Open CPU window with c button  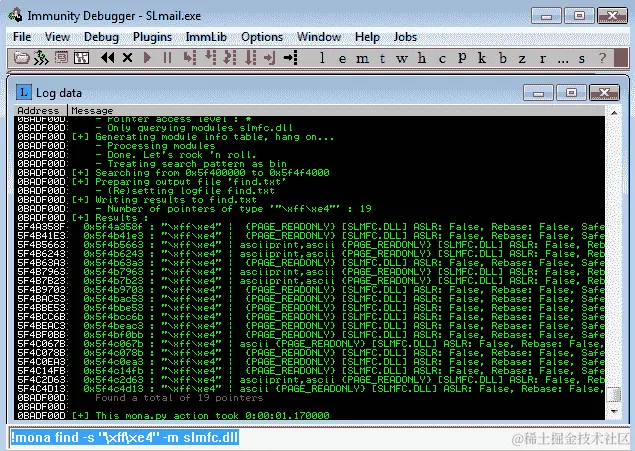click(x=442, y=59)
